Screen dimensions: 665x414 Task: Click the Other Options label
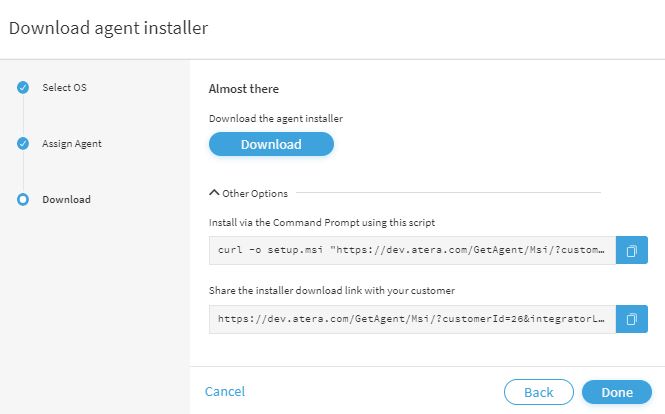coord(255,193)
